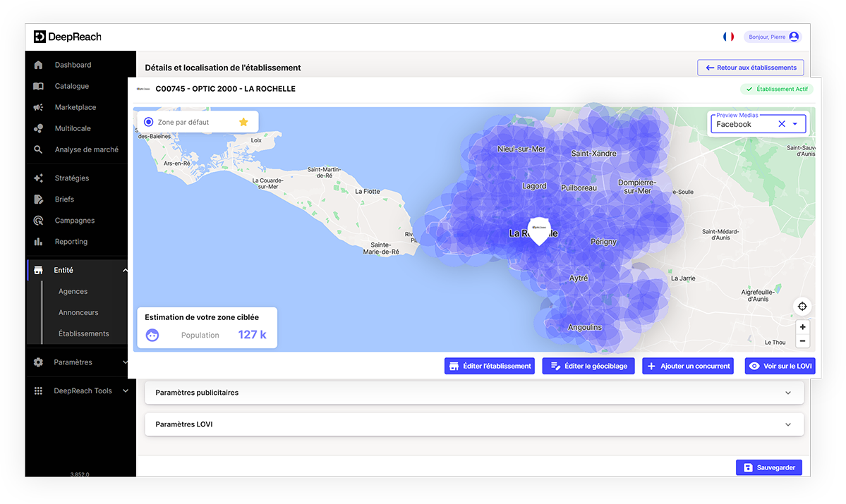Clear the Facebook media preview selection
Viewport: 846px width, 504px height.
click(x=782, y=124)
